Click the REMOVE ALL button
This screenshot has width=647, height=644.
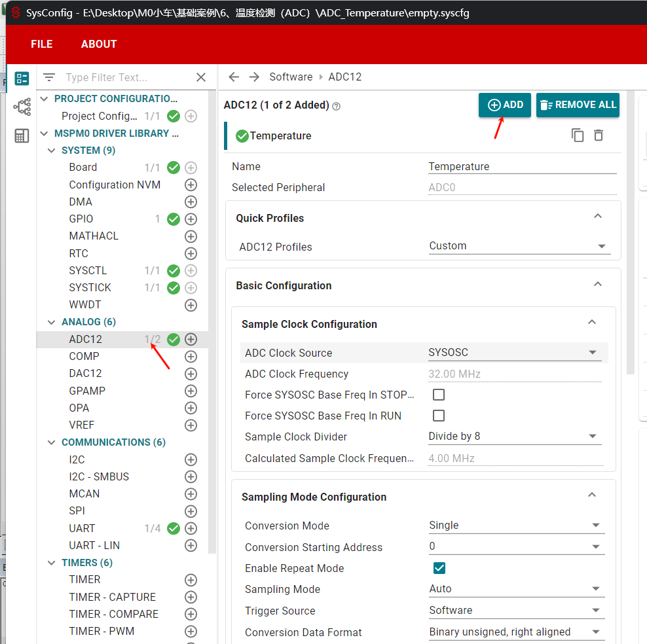[x=578, y=105]
